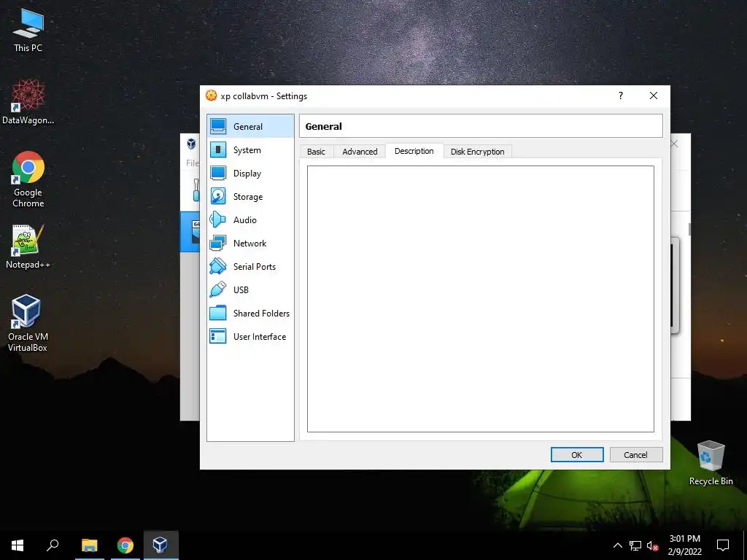Show hidden system tray icons
Image resolution: width=747 pixels, height=560 pixels.
(617, 545)
